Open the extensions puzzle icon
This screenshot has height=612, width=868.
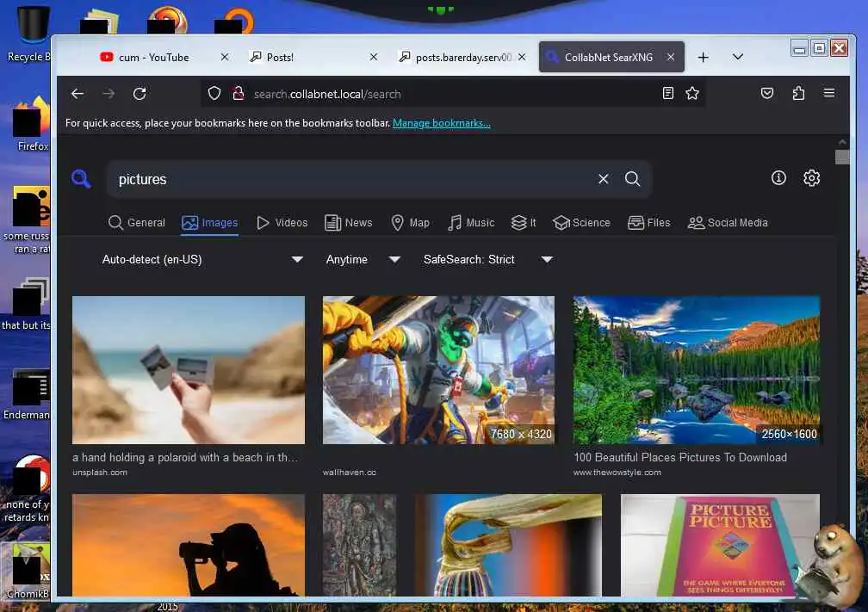point(798,93)
